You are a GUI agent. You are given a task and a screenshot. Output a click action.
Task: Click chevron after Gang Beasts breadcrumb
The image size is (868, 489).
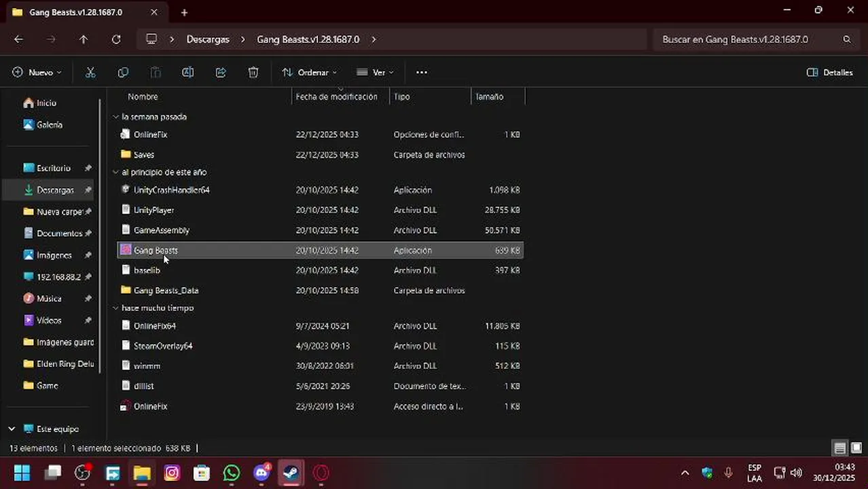click(x=374, y=39)
